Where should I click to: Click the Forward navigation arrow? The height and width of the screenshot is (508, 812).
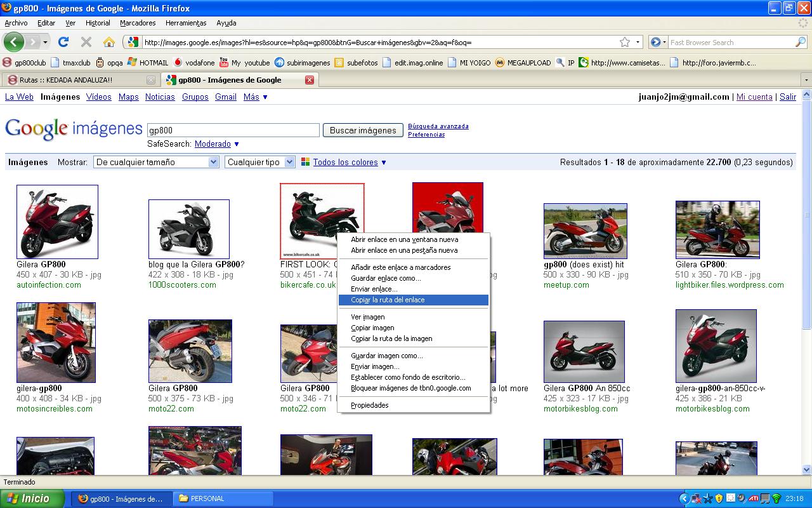tap(32, 43)
